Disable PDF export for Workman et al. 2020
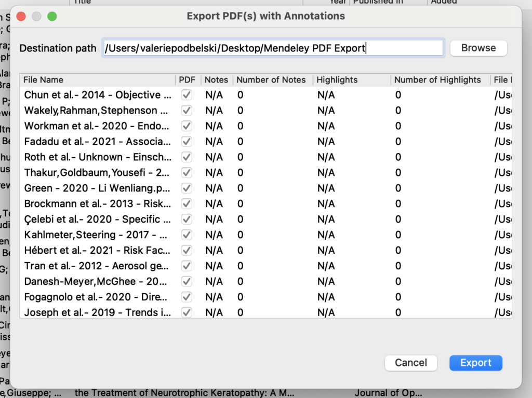This screenshot has height=398, width=532. pyautogui.click(x=187, y=126)
